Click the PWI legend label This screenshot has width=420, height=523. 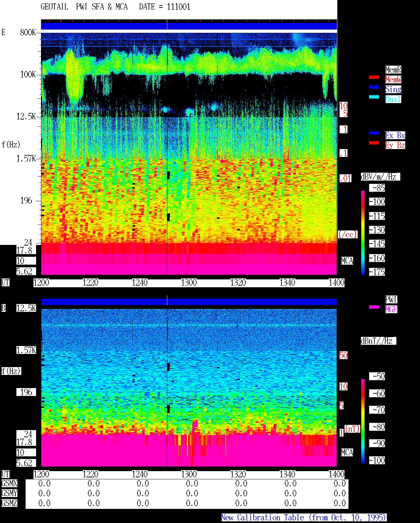point(391,299)
